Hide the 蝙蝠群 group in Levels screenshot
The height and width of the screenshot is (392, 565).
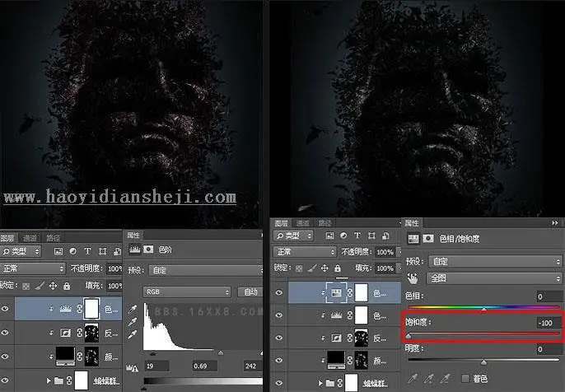pos(5,380)
